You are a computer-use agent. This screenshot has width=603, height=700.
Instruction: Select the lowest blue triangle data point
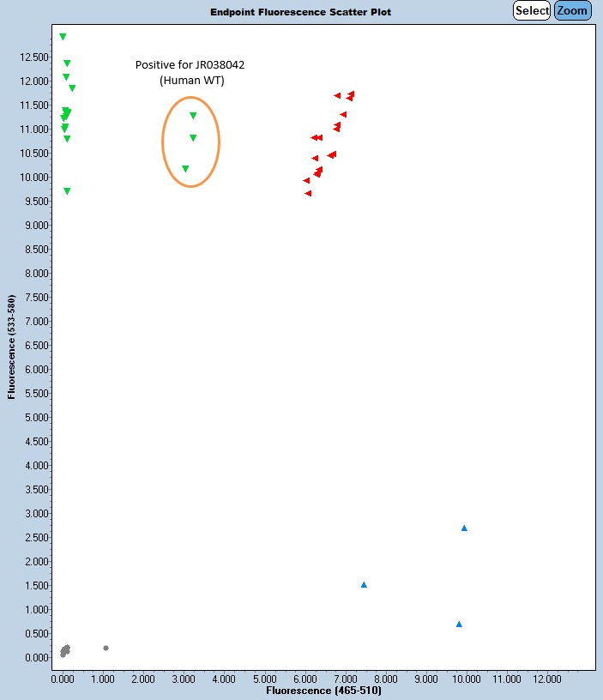[x=459, y=625]
